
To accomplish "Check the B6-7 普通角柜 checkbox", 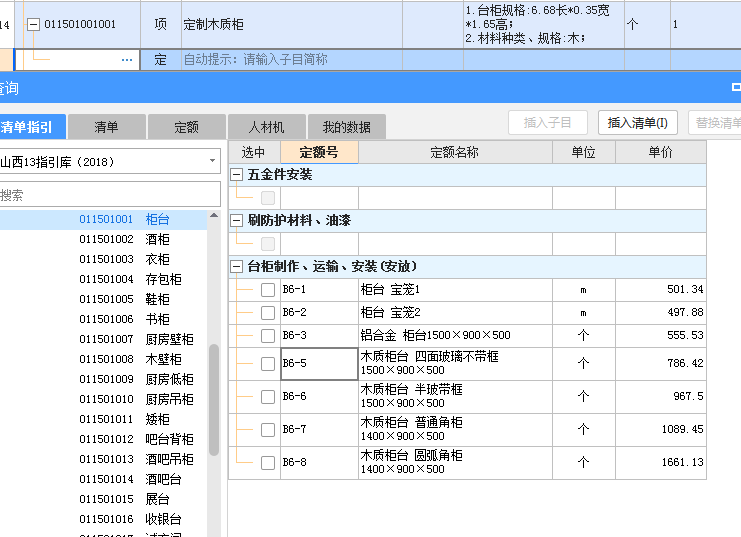I will [268, 430].
